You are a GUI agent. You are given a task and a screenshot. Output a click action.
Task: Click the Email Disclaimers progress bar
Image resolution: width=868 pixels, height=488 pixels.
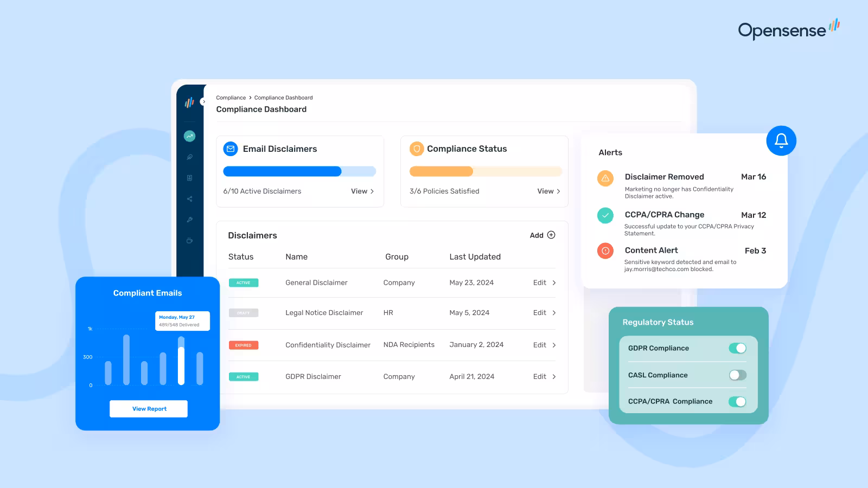(x=299, y=171)
